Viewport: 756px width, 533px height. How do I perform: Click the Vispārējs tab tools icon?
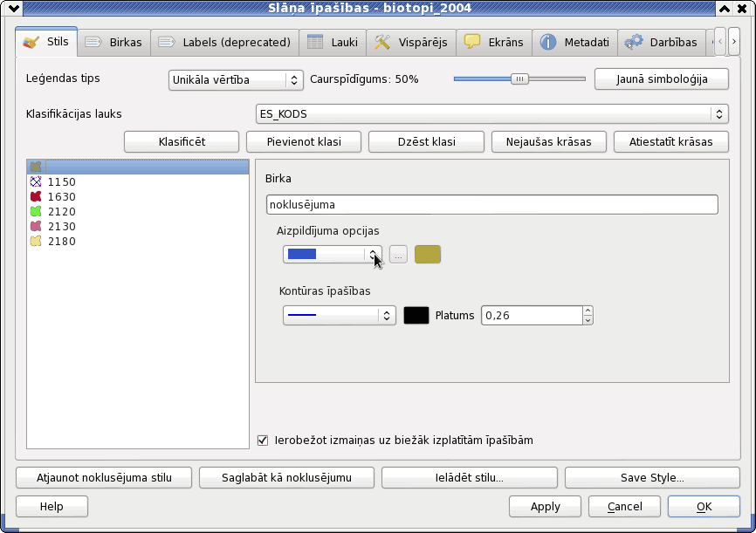(382, 42)
